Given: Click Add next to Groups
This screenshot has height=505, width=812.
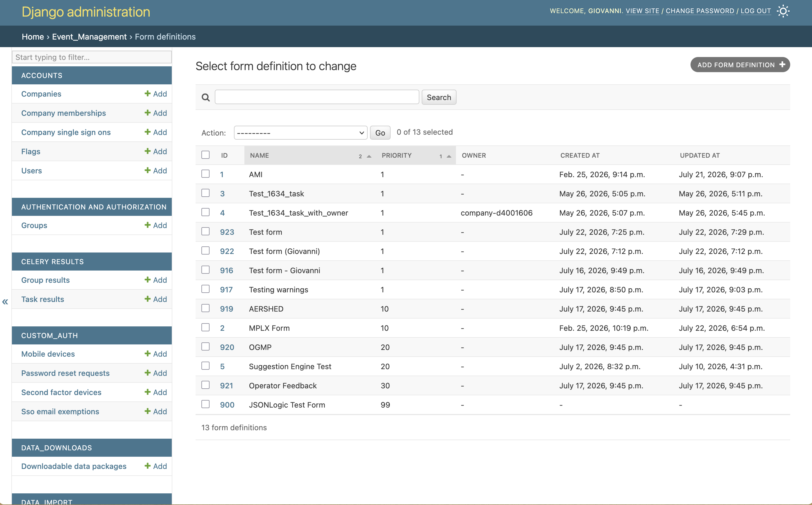Looking at the screenshot, I should pyautogui.click(x=155, y=225).
